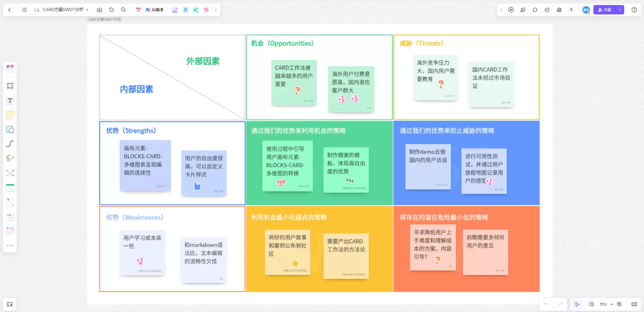The height and width of the screenshot is (312, 644).
Task: Open the timer tool
Action: 547,10
